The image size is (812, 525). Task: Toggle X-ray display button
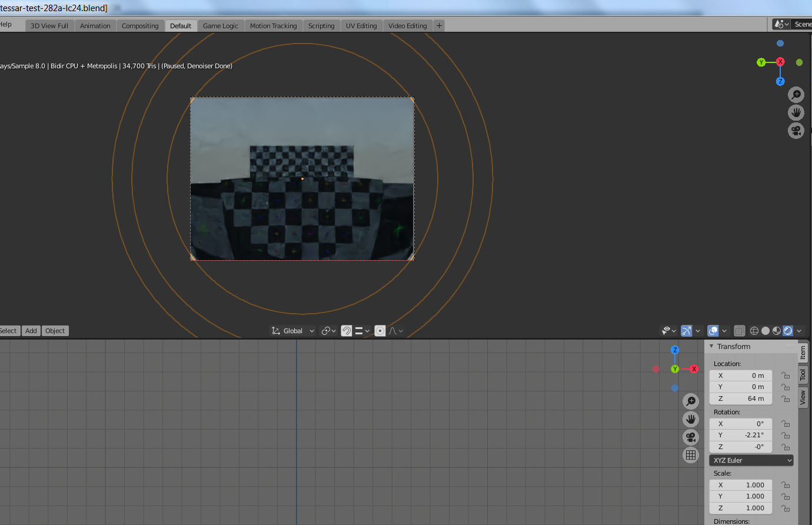[740, 331]
